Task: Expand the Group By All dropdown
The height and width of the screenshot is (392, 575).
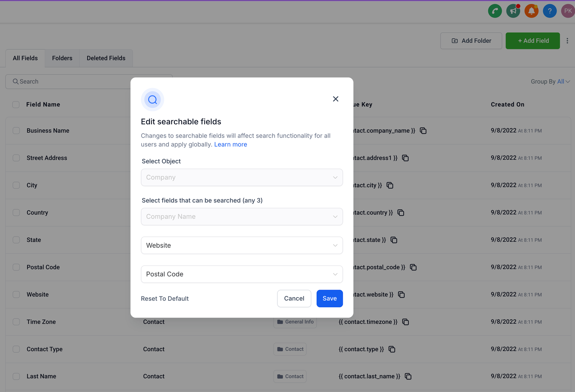Action: point(563,82)
